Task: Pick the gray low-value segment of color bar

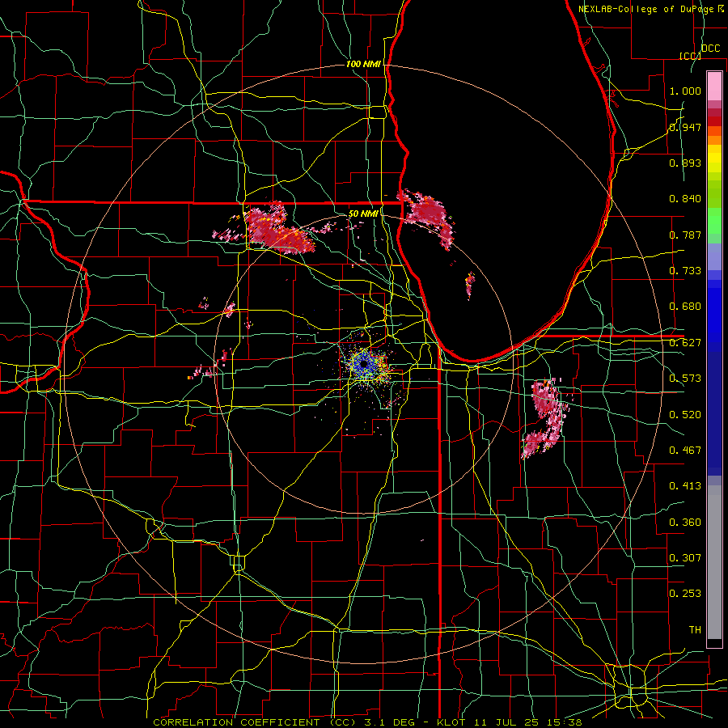Action: [x=714, y=562]
